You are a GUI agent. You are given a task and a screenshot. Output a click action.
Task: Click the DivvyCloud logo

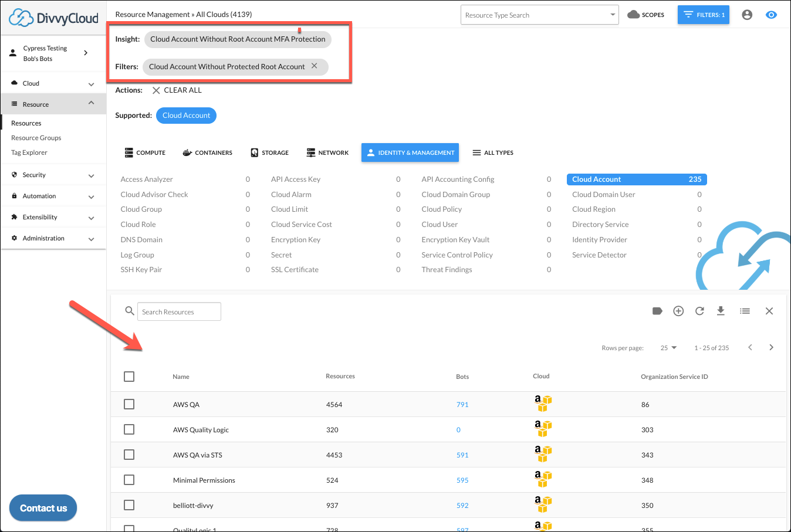point(53,18)
